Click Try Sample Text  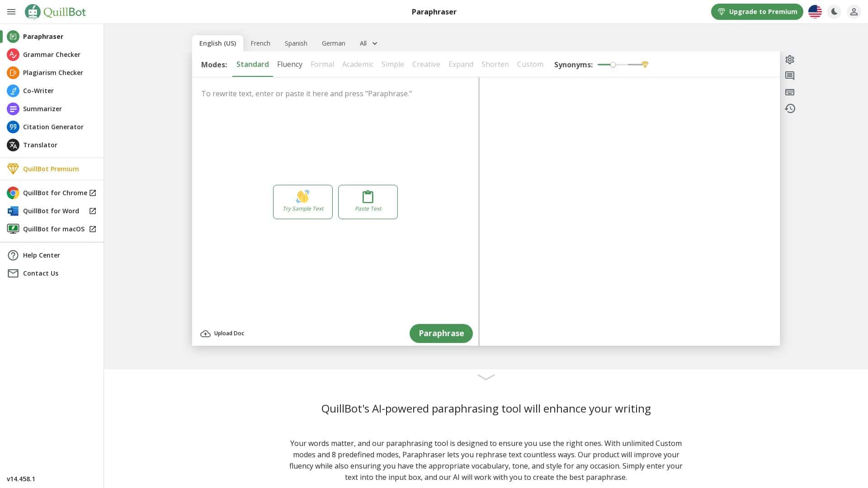pos(302,202)
